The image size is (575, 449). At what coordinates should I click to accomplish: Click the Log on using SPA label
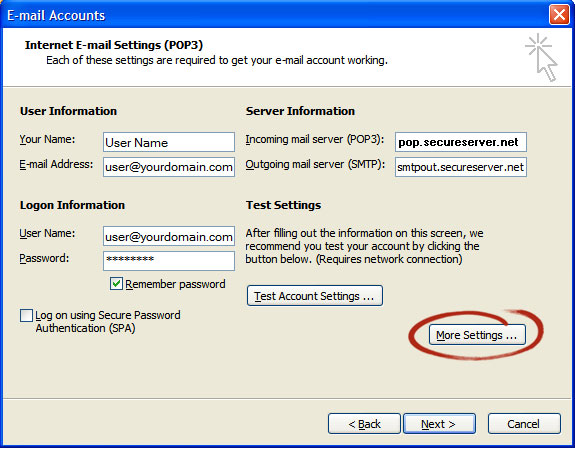(107, 321)
